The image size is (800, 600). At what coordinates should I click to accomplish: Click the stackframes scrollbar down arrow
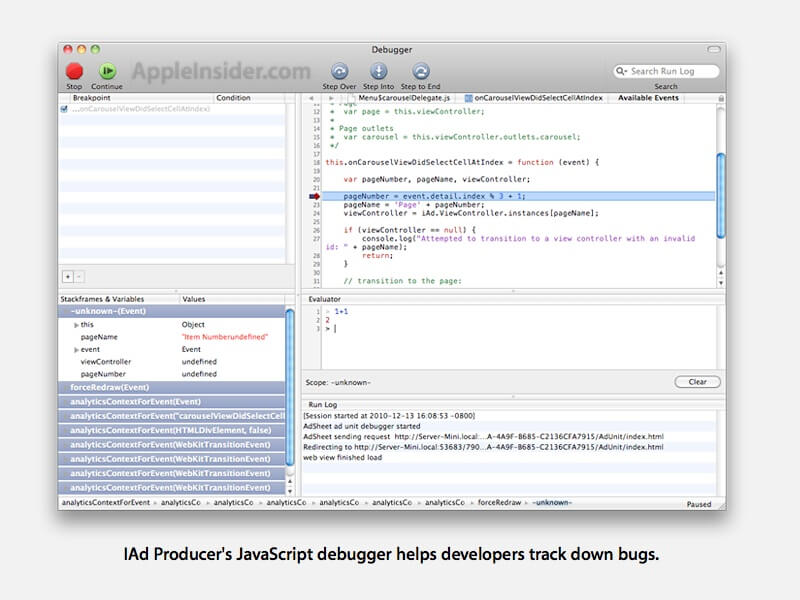coord(290,491)
